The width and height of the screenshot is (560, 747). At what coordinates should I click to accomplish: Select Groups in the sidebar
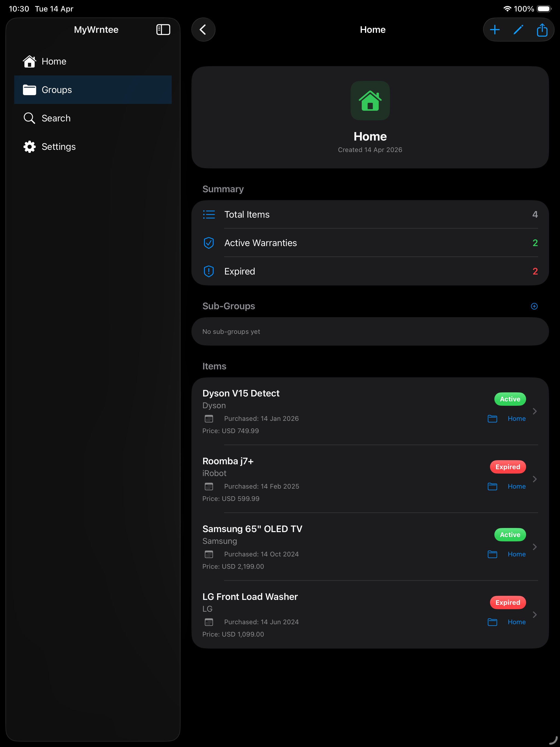(x=93, y=90)
